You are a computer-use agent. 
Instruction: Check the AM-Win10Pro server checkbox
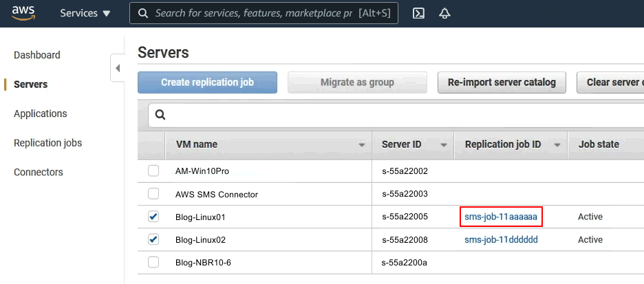tap(153, 171)
